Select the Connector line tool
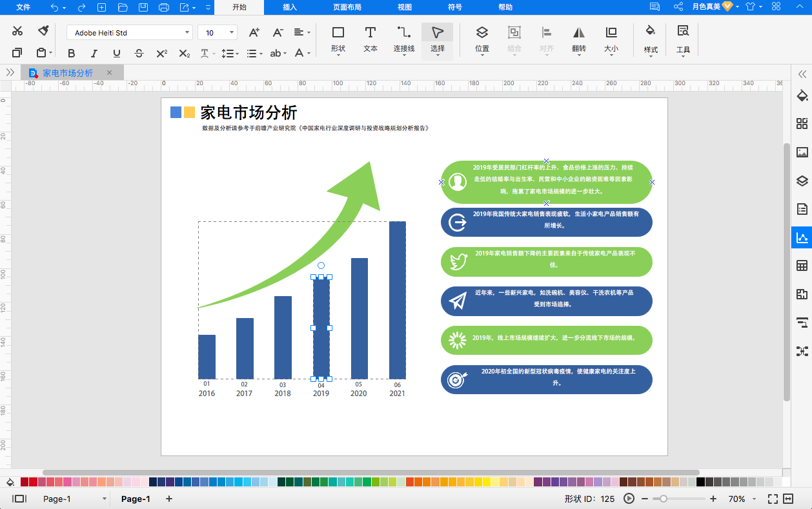Image resolution: width=812 pixels, height=509 pixels. pyautogui.click(x=404, y=40)
